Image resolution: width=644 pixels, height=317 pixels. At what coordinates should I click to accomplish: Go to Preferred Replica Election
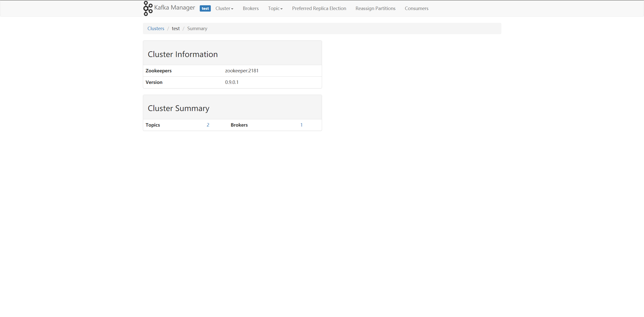coord(319,8)
